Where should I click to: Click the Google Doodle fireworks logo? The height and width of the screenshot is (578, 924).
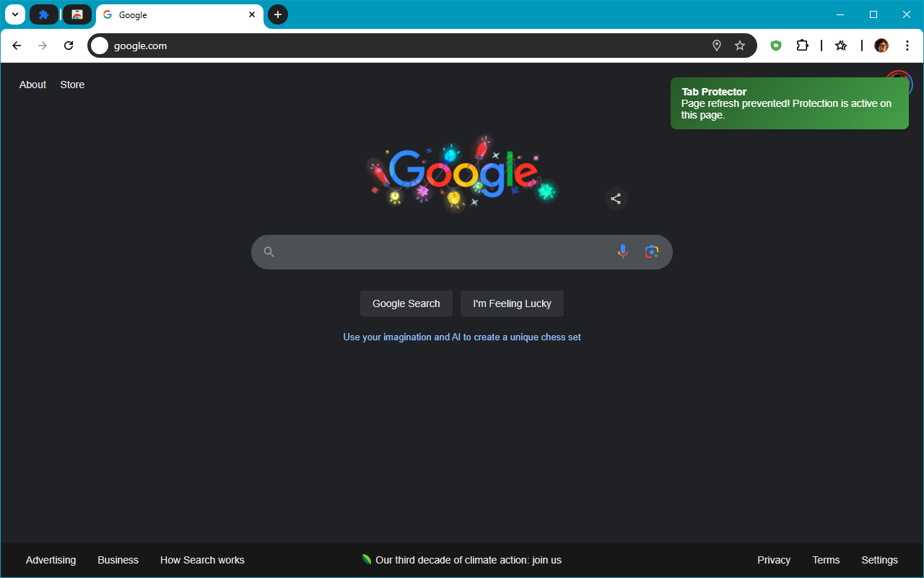462,172
